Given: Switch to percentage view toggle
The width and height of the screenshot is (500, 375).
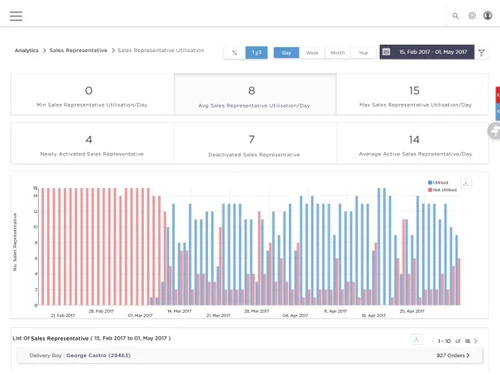Looking at the screenshot, I should point(235,53).
